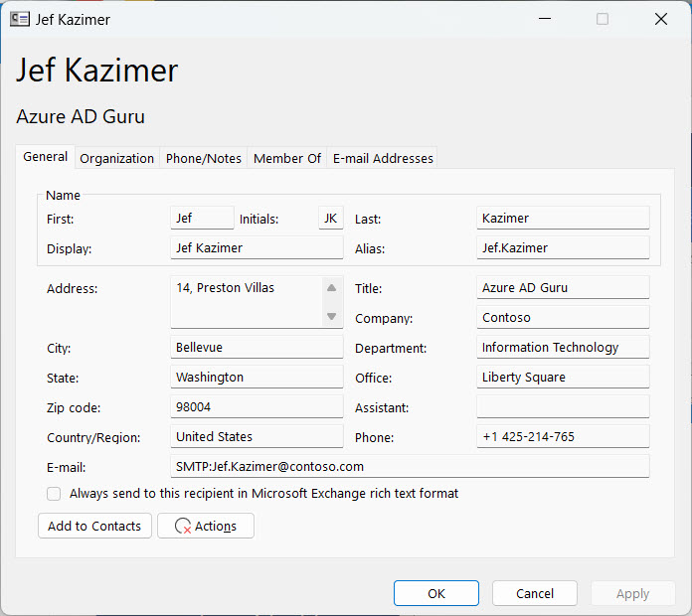Image resolution: width=692 pixels, height=616 pixels.
Task: Open the Phone/Notes tab
Action: [204, 158]
